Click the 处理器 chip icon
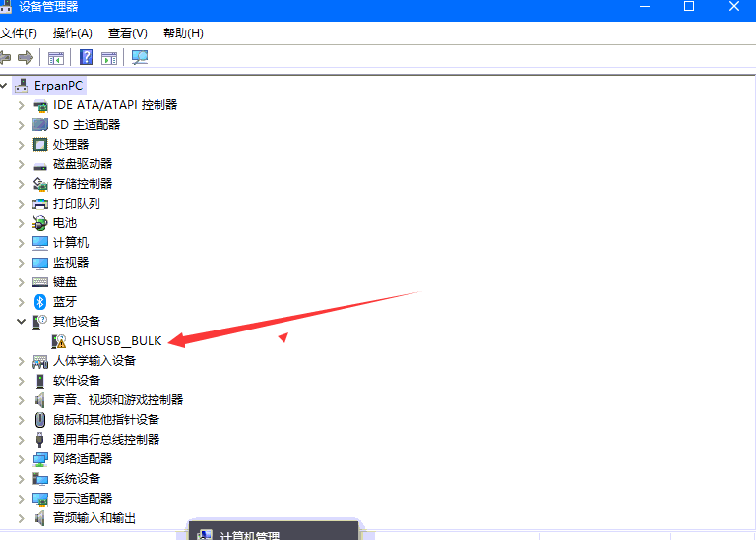Image resolution: width=756 pixels, height=540 pixels. pyautogui.click(x=40, y=145)
